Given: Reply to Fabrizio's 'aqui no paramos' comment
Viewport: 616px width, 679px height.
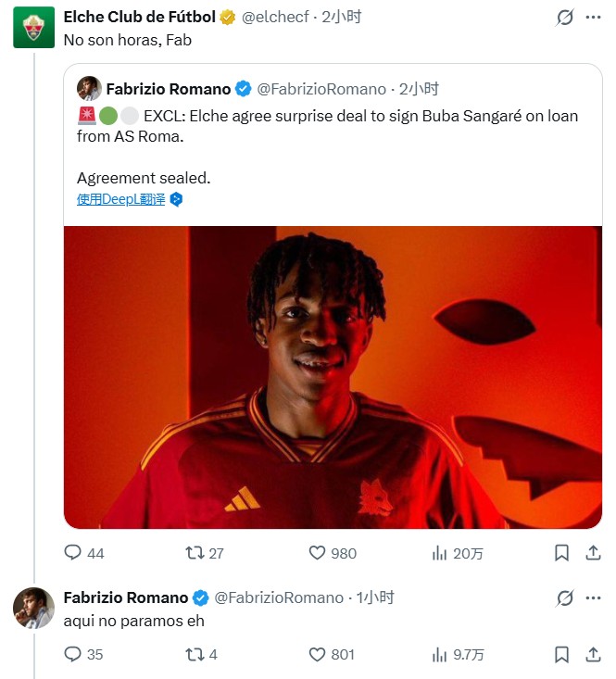Looking at the screenshot, I should 73,654.
